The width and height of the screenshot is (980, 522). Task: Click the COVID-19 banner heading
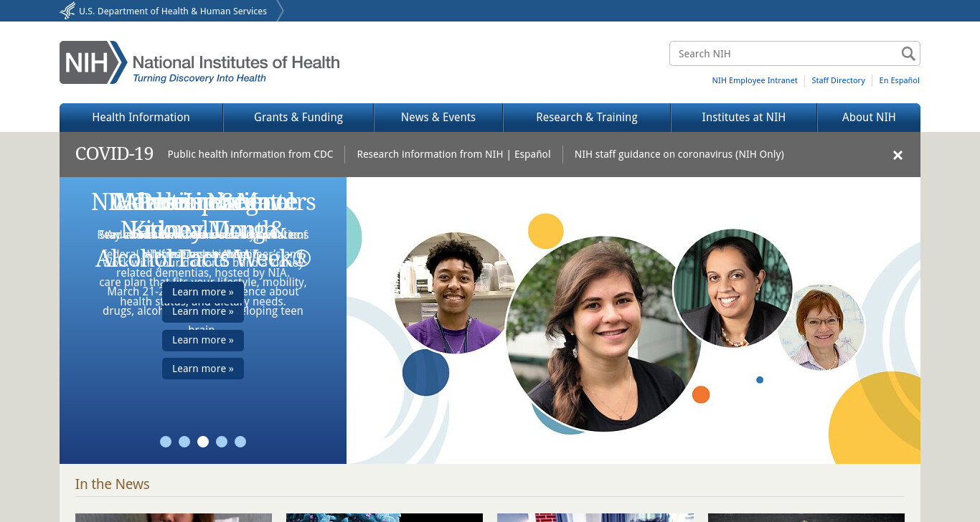[x=114, y=154]
